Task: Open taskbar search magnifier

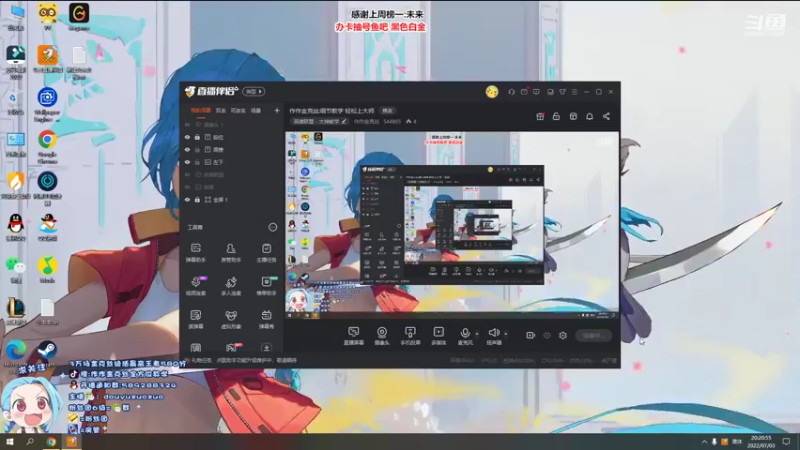Action: [30, 442]
